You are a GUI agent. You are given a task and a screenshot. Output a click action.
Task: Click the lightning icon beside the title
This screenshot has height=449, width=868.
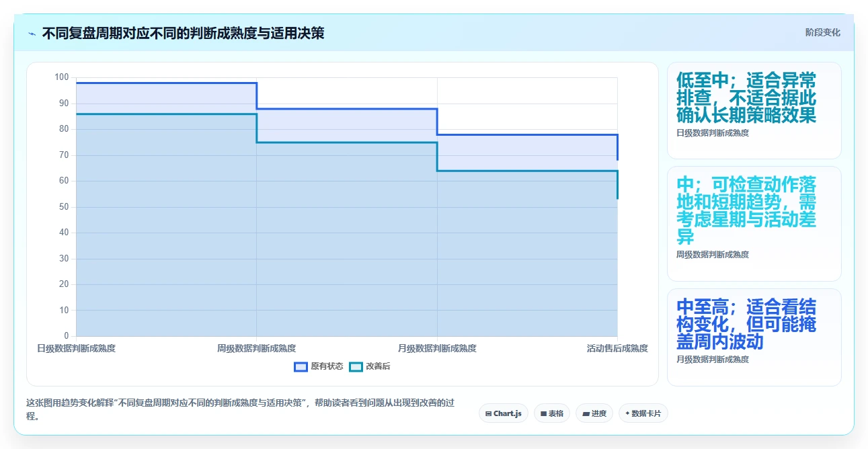(x=32, y=33)
